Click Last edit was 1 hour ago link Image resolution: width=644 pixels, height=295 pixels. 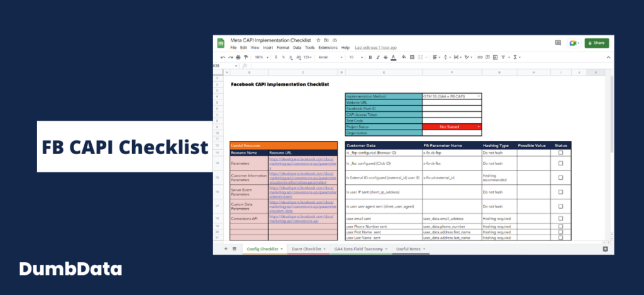click(x=376, y=48)
